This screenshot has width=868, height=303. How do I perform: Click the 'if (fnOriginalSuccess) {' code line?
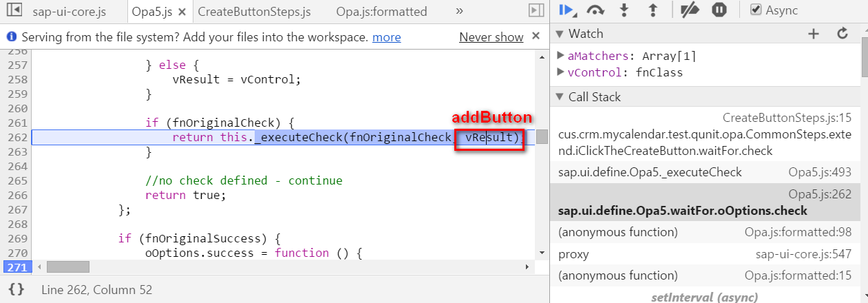[x=200, y=239]
